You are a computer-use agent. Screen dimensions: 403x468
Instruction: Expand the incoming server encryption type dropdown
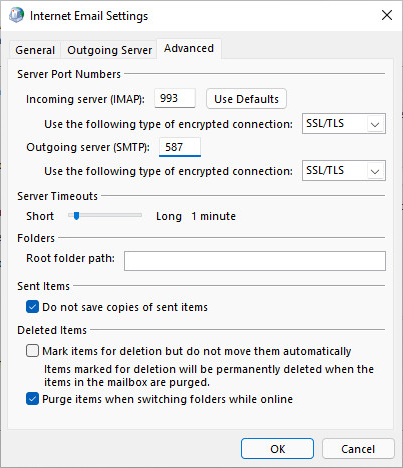coord(344,124)
